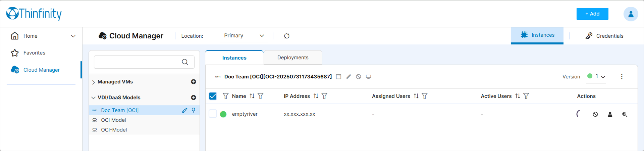This screenshot has height=151, width=644.
Task: Edit the Doc Team [OCI] model via pencil icon
Action: click(184, 110)
